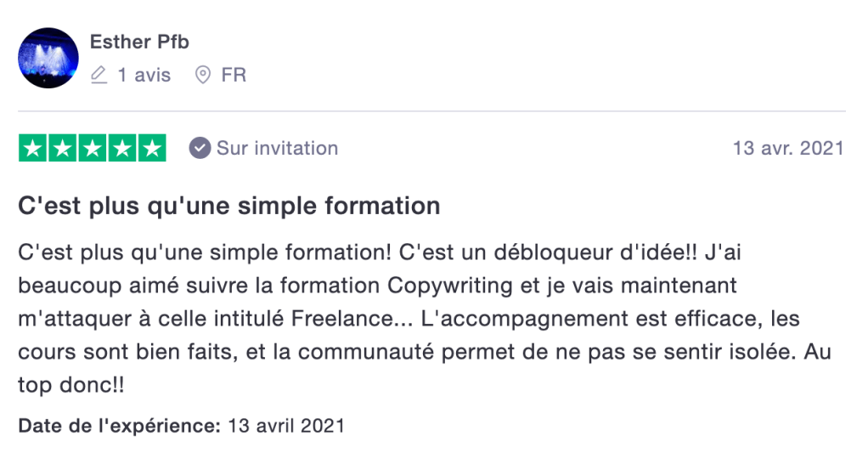868x453 pixels.
Task: Click the pencil review-count icon
Action: click(x=99, y=76)
